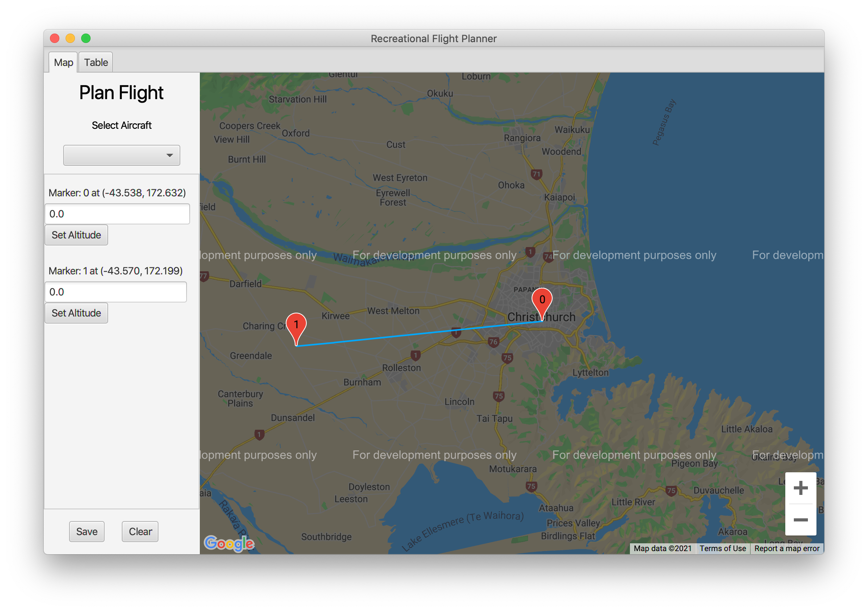The width and height of the screenshot is (868, 612).
Task: Click Marker: 0 at (-43.538, 172.632) label
Action: 117,193
